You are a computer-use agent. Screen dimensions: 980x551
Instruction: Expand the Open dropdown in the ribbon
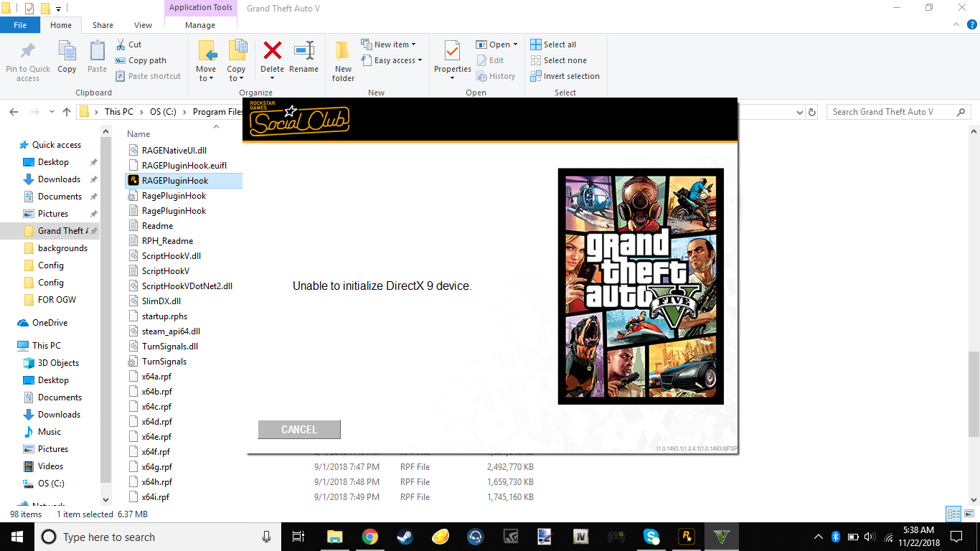(515, 44)
